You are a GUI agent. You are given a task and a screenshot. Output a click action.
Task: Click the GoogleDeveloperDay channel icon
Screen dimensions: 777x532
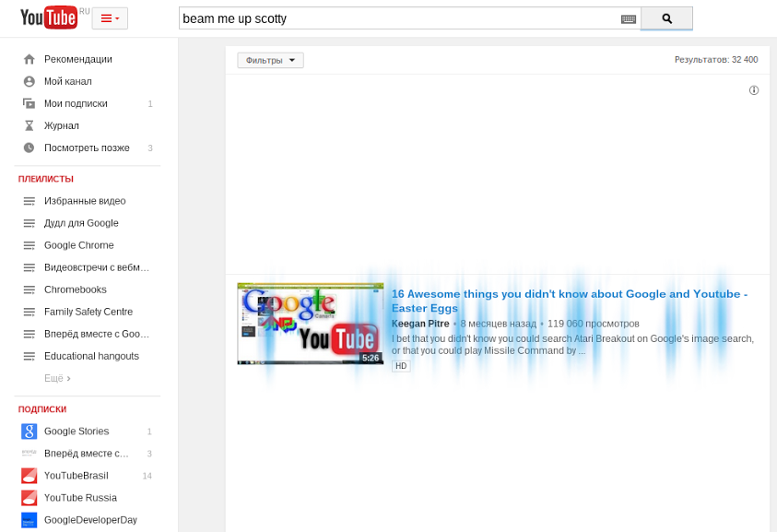(29, 520)
